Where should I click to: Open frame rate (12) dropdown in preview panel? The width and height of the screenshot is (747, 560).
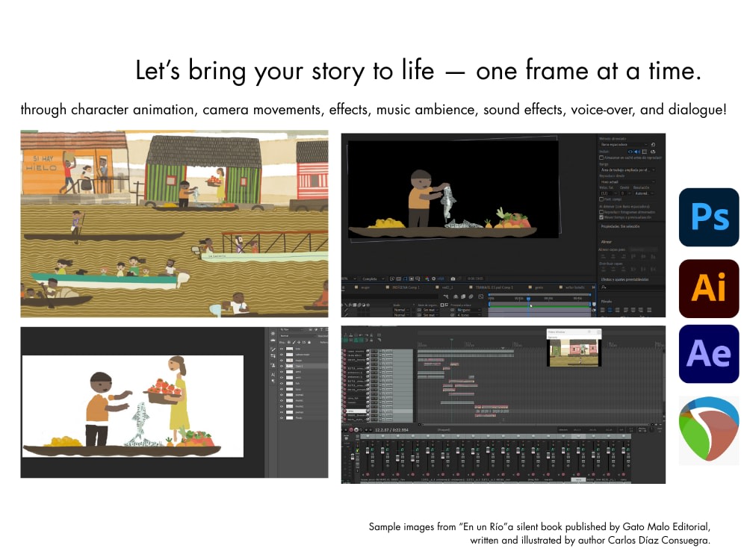point(609,193)
